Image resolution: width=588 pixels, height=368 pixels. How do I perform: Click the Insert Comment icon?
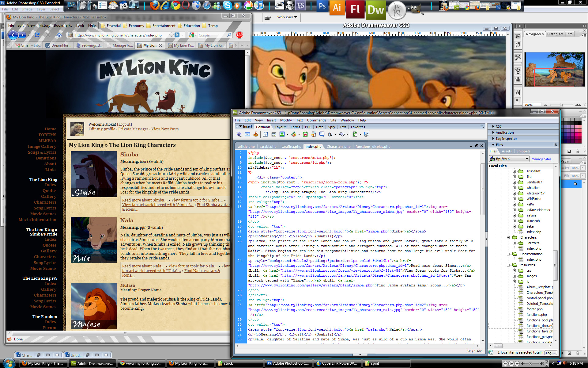(x=322, y=134)
